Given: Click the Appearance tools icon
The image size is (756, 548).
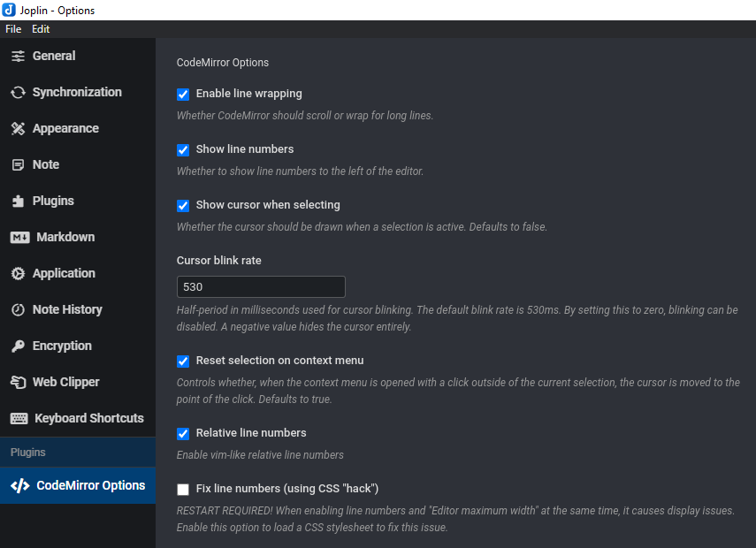Looking at the screenshot, I should click(x=18, y=128).
